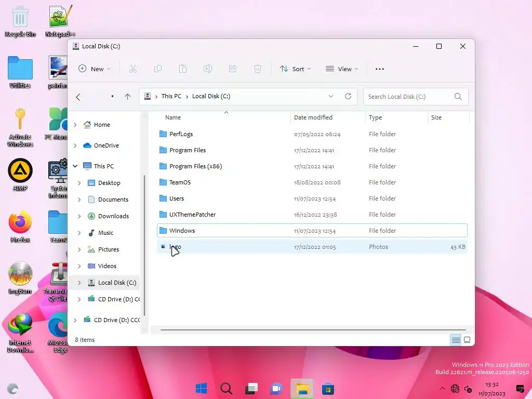Select the AIMP desktop icon
This screenshot has height=399, width=532.
tap(20, 175)
